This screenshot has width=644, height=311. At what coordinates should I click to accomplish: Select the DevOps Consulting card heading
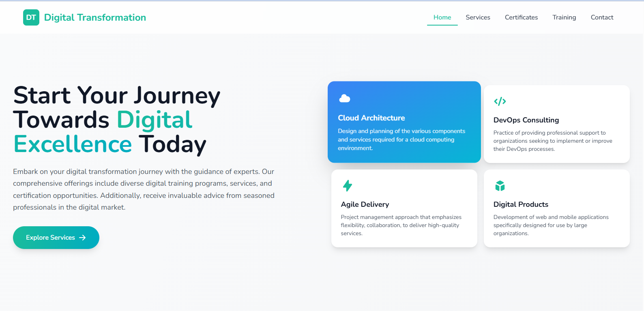526,120
